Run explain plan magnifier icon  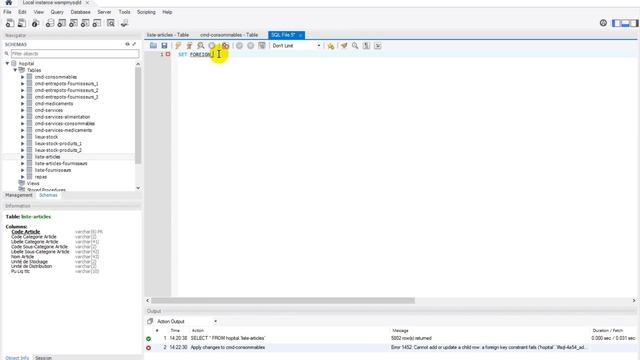pos(200,46)
